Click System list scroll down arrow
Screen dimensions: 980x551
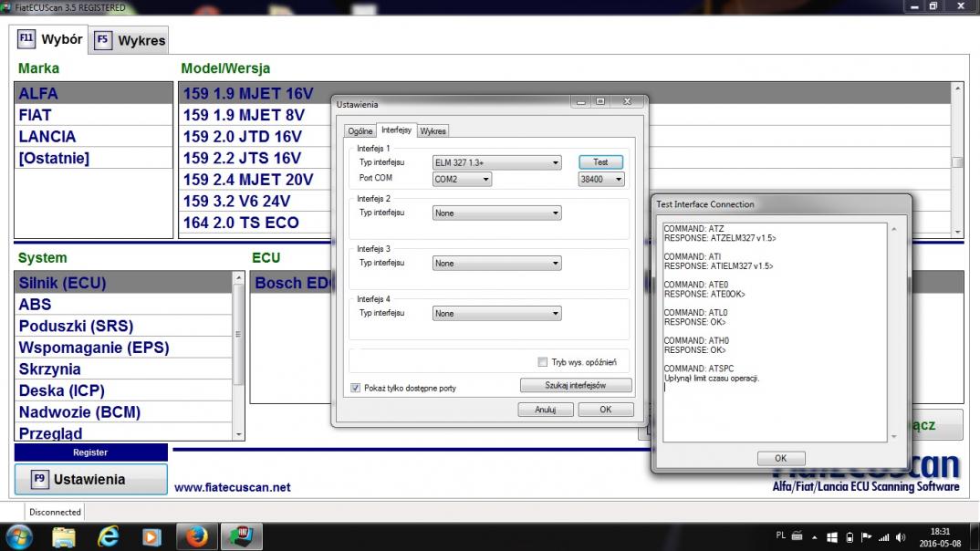point(238,434)
